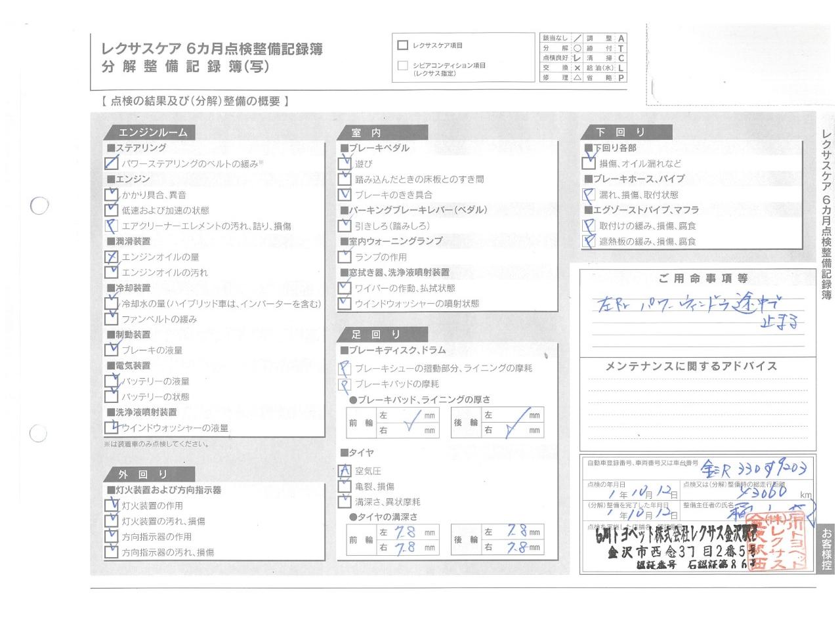Image resolution: width=840 pixels, height=630 pixels.
Task: Click the お客様控 side tab
Action: pyautogui.click(x=827, y=548)
